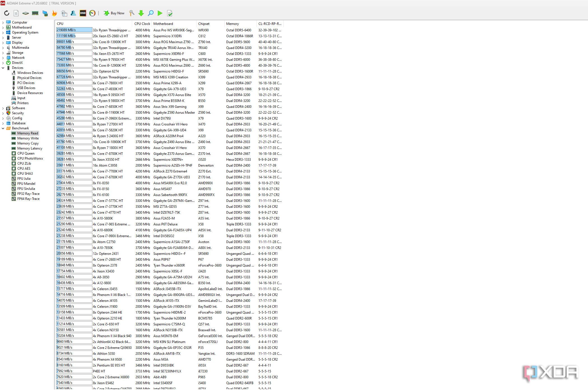Click the Input keyboard icon in the tree

coord(14,98)
